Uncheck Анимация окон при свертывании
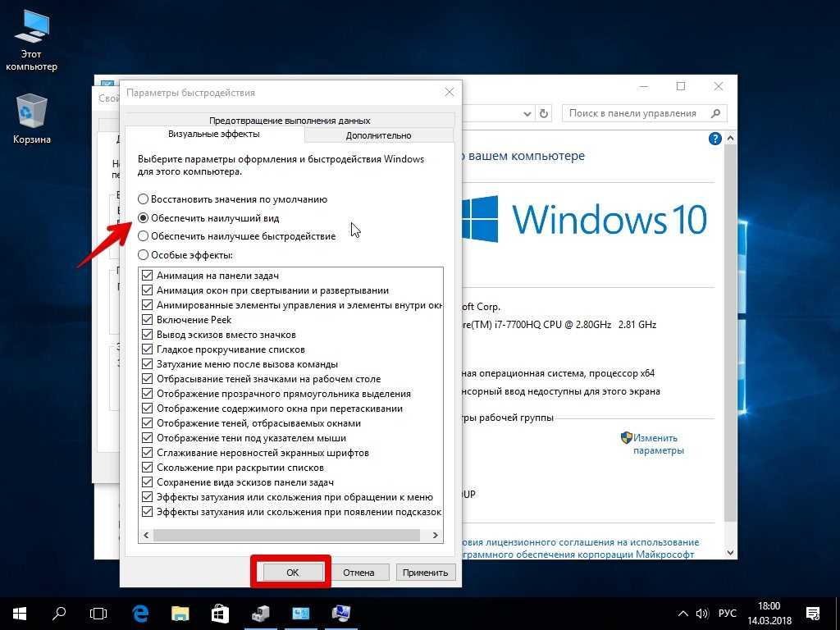 (x=148, y=290)
